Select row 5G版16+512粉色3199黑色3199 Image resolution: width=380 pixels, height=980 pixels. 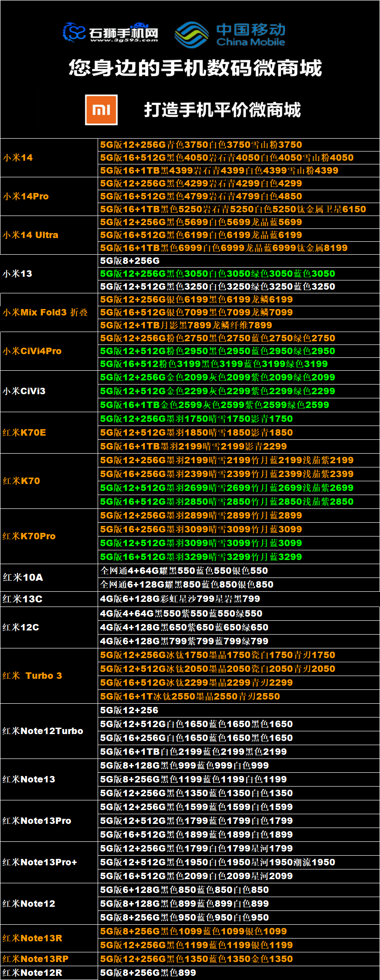[x=239, y=364]
